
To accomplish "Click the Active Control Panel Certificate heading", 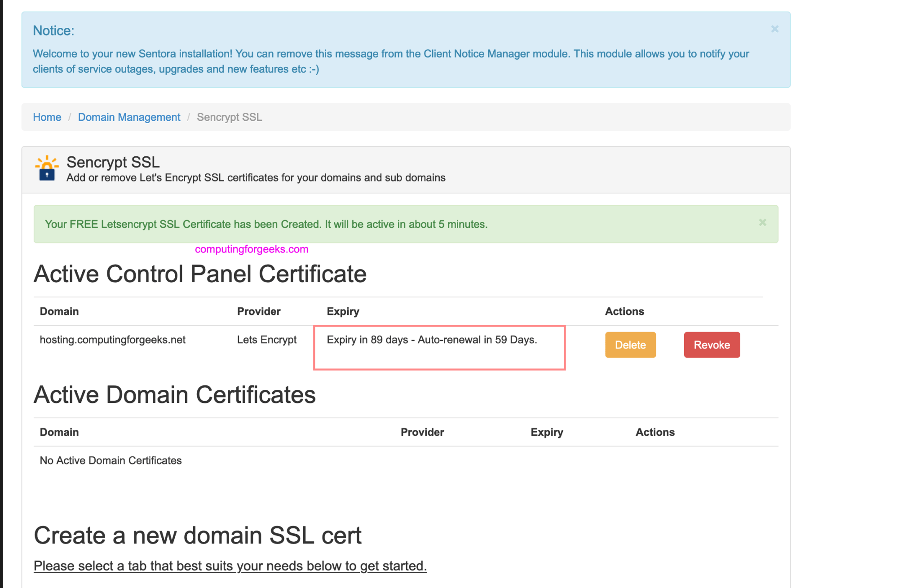I will [x=200, y=274].
